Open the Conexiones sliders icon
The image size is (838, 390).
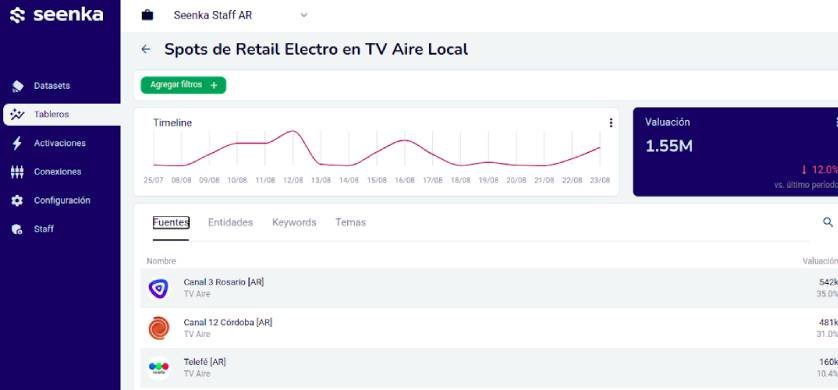tap(17, 172)
